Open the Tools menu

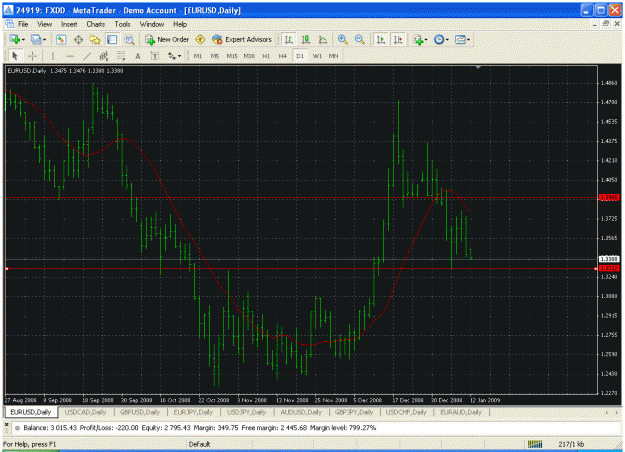(122, 24)
